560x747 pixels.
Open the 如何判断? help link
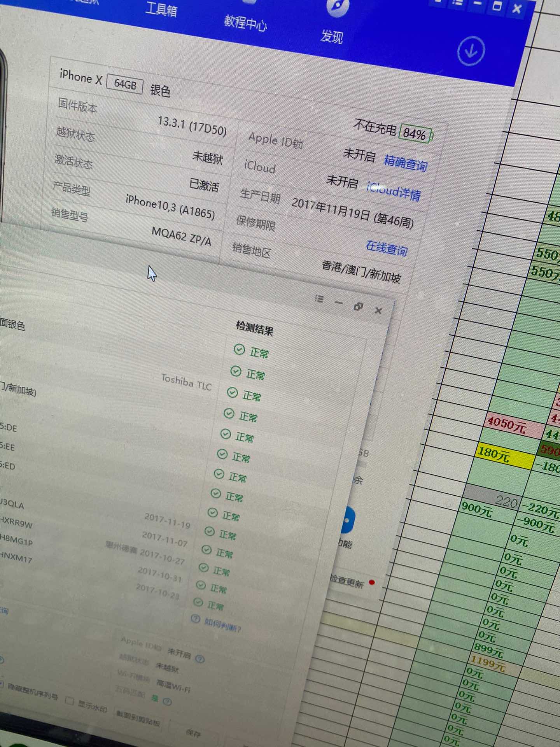coord(222,624)
